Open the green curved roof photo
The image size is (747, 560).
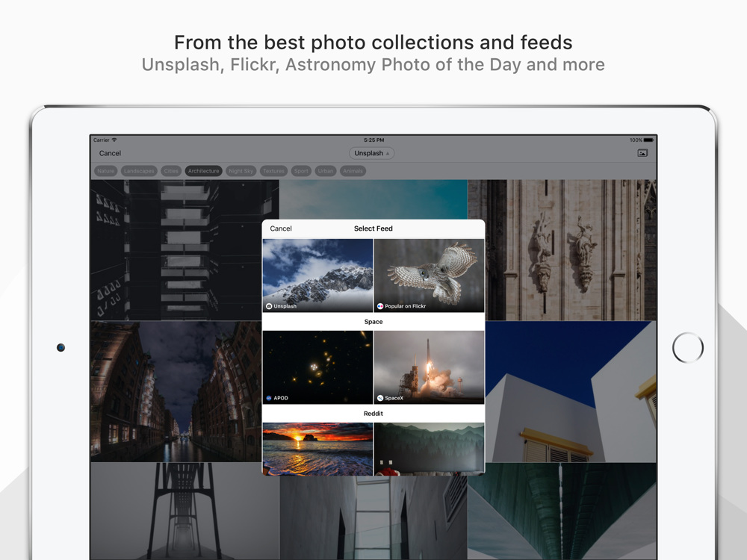pyautogui.click(x=562, y=511)
